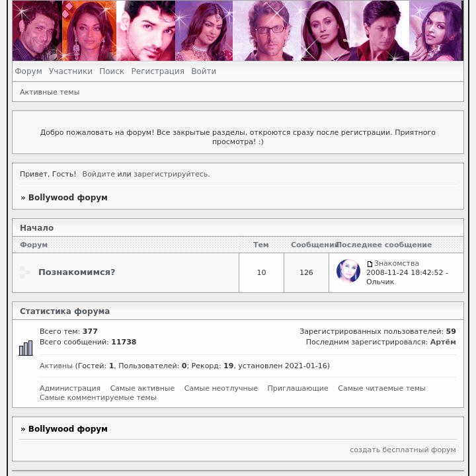Open the Знакомства last topic

coord(396,263)
